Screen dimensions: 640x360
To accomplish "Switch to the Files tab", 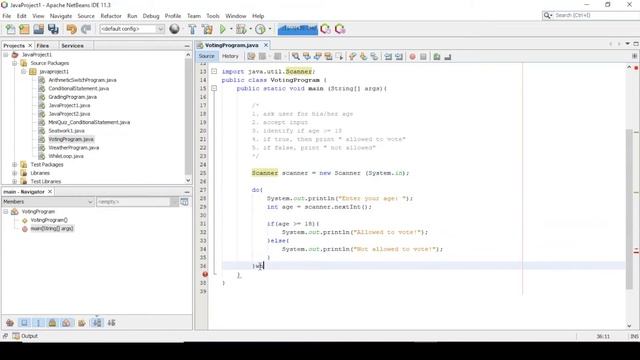I will click(x=42, y=46).
